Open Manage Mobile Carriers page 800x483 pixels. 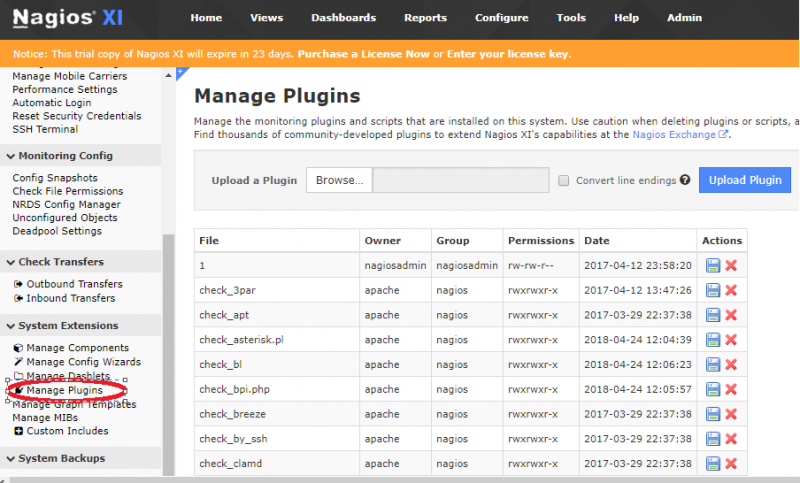[70, 77]
